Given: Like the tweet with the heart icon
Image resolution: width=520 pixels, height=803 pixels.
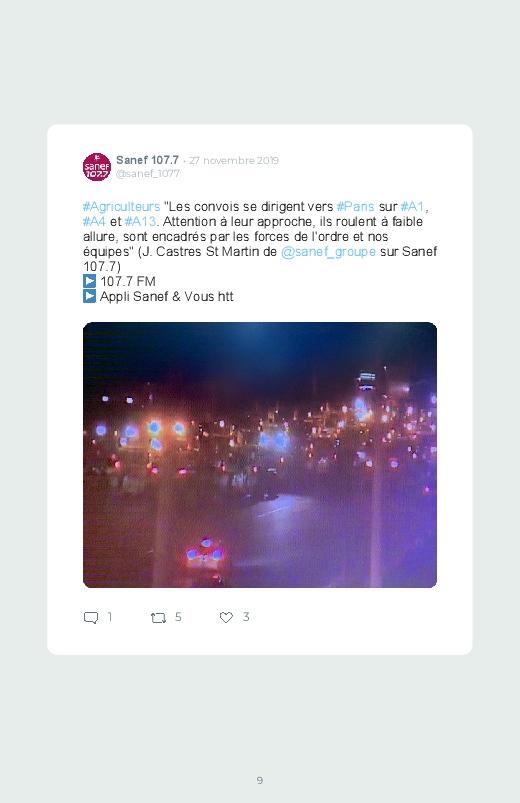Looking at the screenshot, I should click(x=226, y=618).
